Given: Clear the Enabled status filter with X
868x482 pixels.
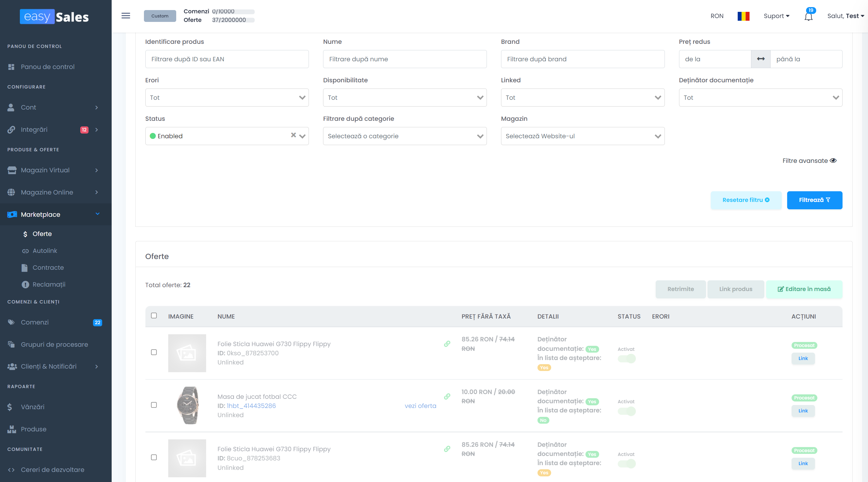Looking at the screenshot, I should pyautogui.click(x=293, y=135).
